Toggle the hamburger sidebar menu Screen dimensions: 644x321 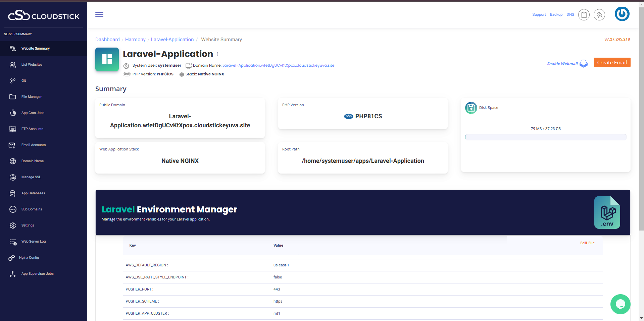click(99, 15)
